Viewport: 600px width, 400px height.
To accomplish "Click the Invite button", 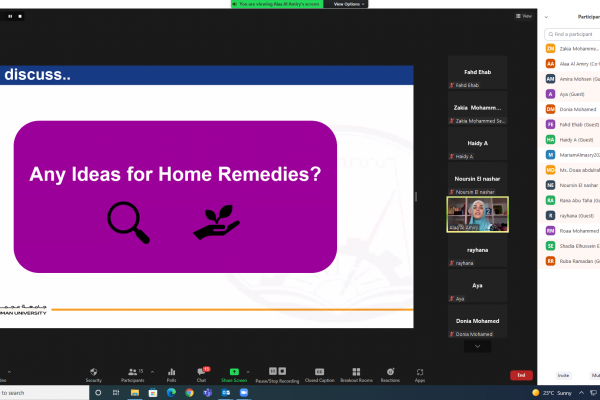I will 563,375.
